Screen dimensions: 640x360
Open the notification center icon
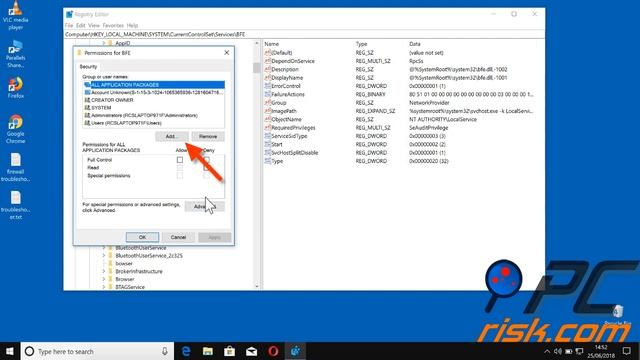pyautogui.click(x=627, y=351)
